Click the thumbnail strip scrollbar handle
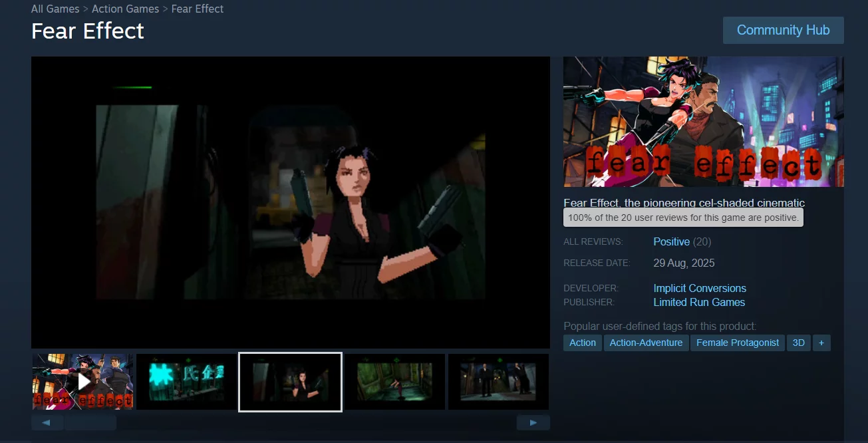 point(90,422)
